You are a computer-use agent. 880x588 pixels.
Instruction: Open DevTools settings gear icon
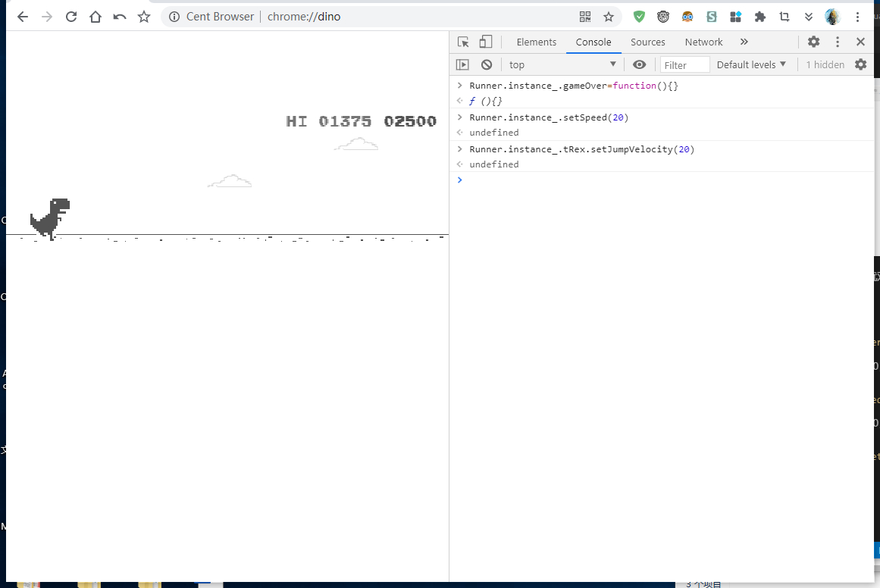click(813, 42)
